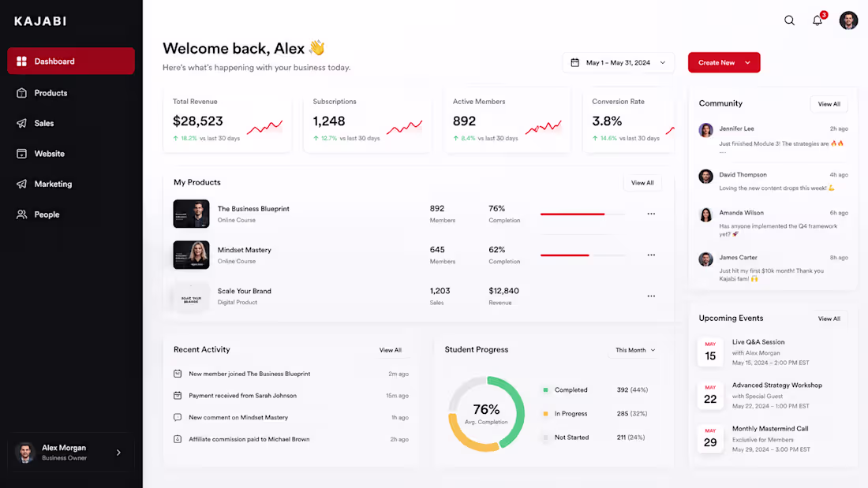The height and width of the screenshot is (488, 868).
Task: Open the May 15 Live Q&A Session event
Action: coord(771,352)
